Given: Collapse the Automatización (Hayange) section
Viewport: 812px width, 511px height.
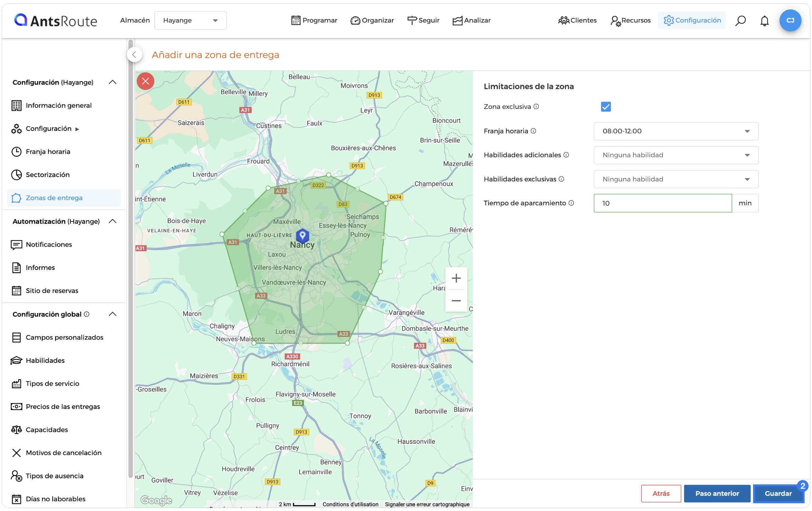Looking at the screenshot, I should point(113,221).
